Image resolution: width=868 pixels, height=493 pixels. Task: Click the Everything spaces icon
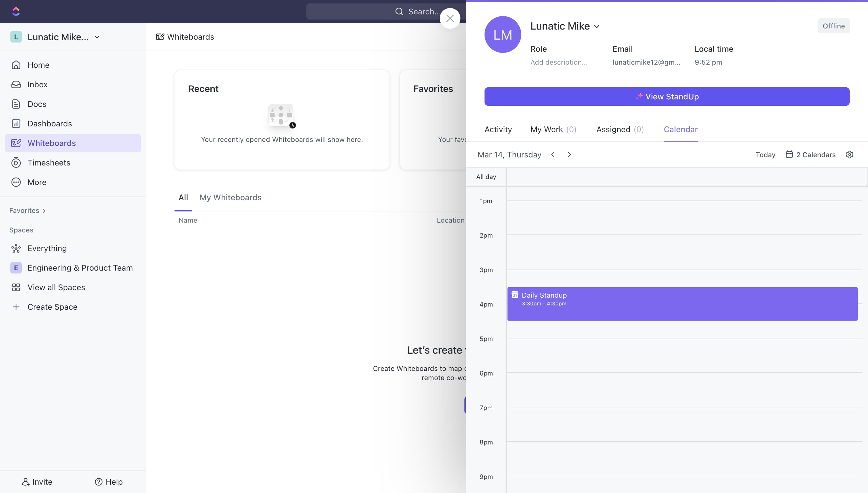16,248
